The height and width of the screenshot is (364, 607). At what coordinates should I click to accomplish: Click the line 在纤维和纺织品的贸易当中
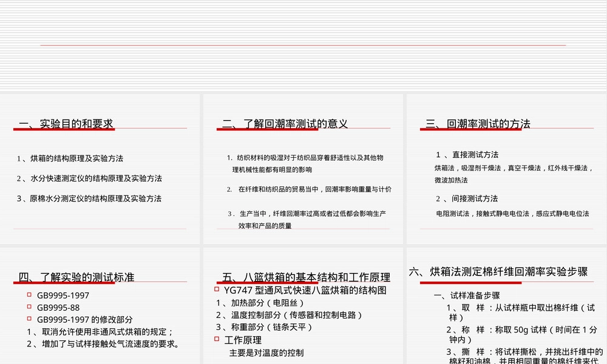click(x=309, y=189)
